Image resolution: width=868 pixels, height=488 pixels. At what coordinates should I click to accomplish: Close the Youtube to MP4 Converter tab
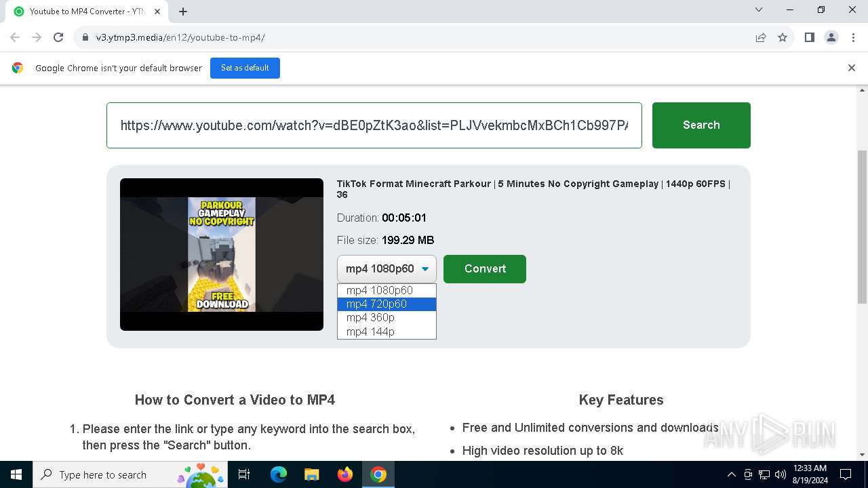point(158,12)
